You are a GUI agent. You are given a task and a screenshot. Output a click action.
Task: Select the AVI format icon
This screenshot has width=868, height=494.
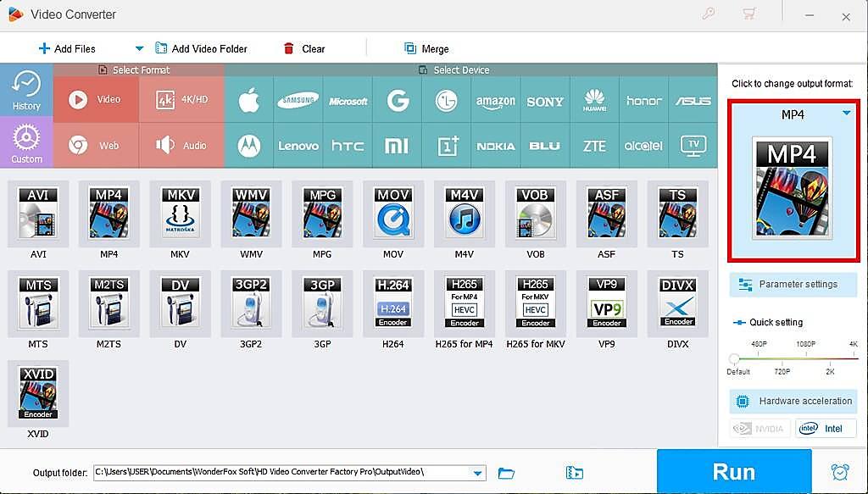click(x=38, y=214)
